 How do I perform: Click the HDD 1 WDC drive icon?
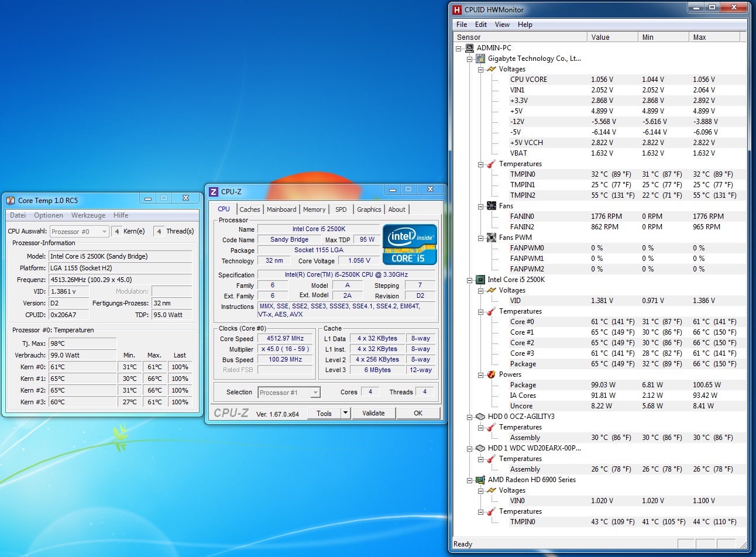pyautogui.click(x=480, y=448)
